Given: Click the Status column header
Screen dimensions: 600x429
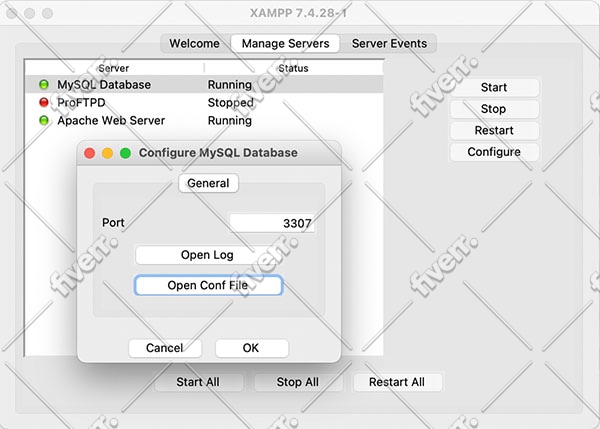Looking at the screenshot, I should point(293,68).
